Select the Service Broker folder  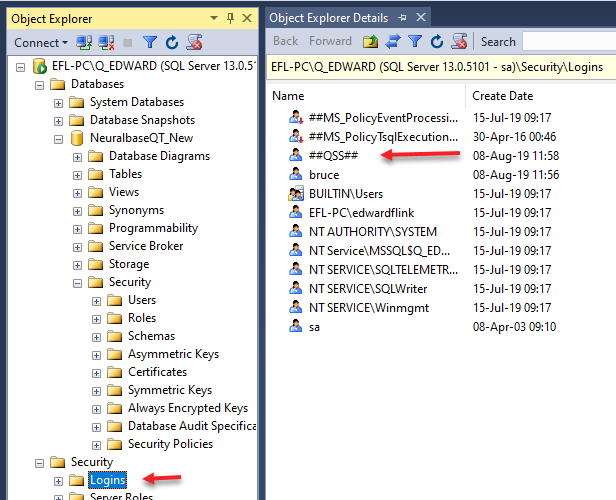tap(146, 246)
